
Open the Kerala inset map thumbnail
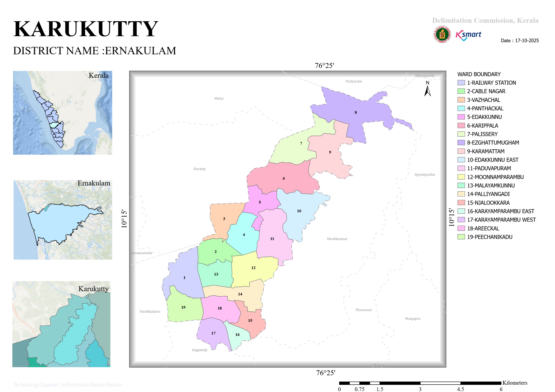point(63,113)
